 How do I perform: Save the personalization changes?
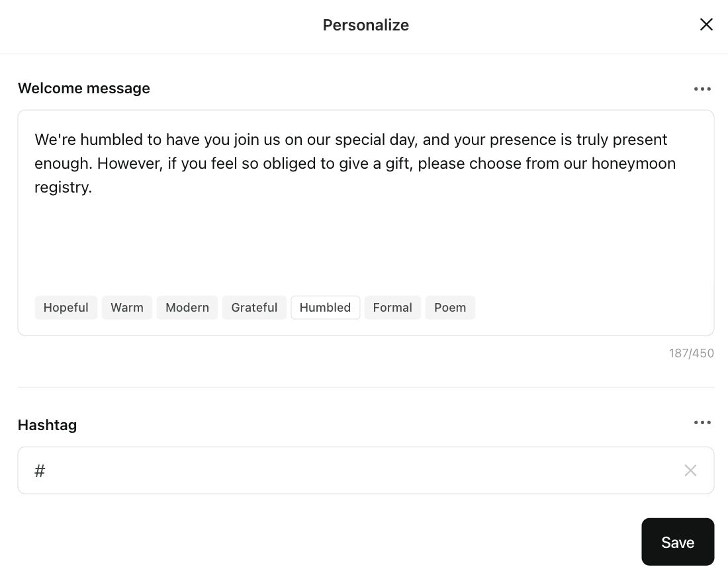678,542
